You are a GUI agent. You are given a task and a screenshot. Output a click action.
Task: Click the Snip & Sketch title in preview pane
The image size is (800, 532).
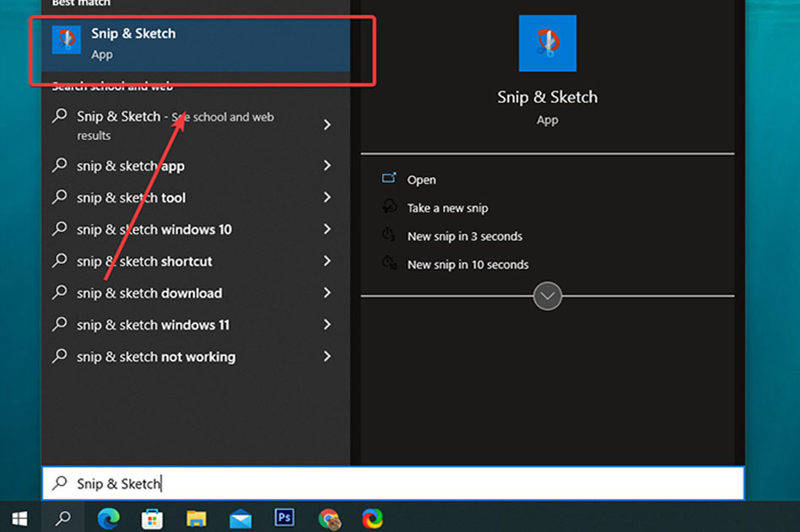548,97
